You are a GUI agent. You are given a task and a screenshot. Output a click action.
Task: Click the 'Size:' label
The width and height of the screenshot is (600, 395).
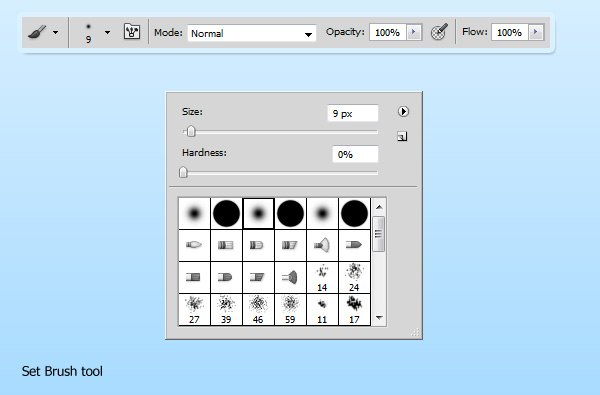(192, 112)
